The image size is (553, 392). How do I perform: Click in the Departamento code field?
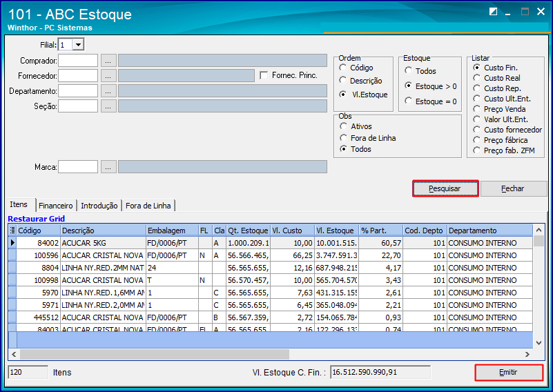pyautogui.click(x=78, y=91)
